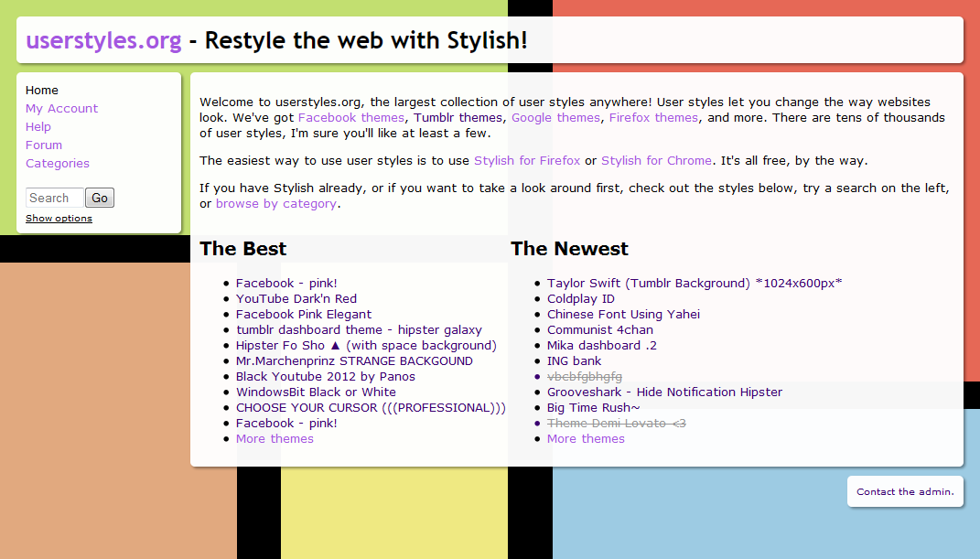Screen dimensions: 980x559
Task: Open Hipster Fo Sho style
Action: (366, 346)
